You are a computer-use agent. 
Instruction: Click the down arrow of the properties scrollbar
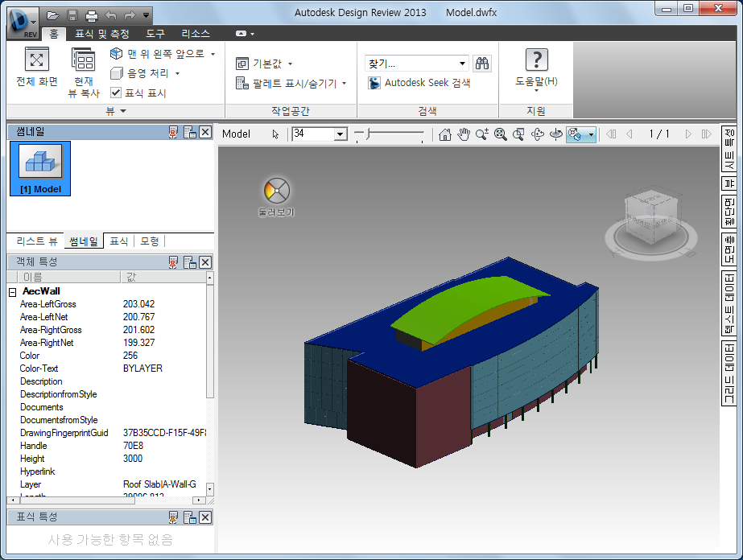(210, 488)
